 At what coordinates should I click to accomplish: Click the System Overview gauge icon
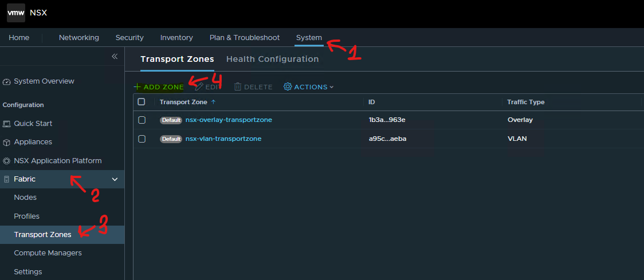tap(6, 82)
